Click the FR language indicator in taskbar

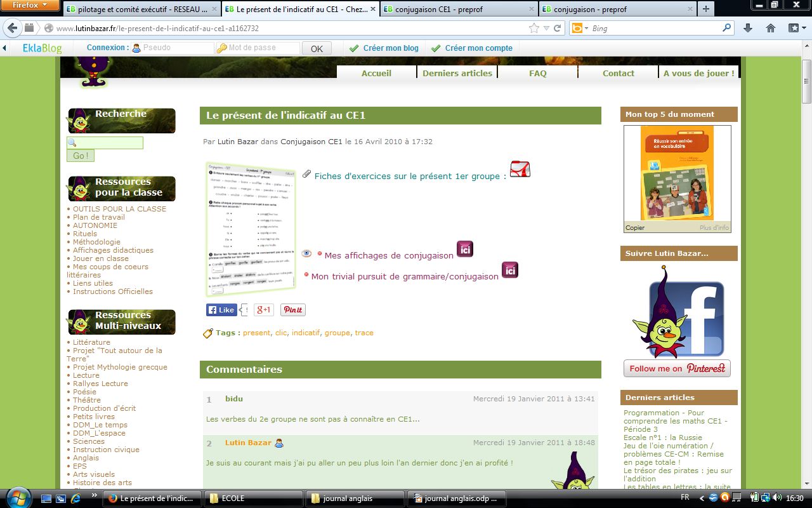point(685,498)
